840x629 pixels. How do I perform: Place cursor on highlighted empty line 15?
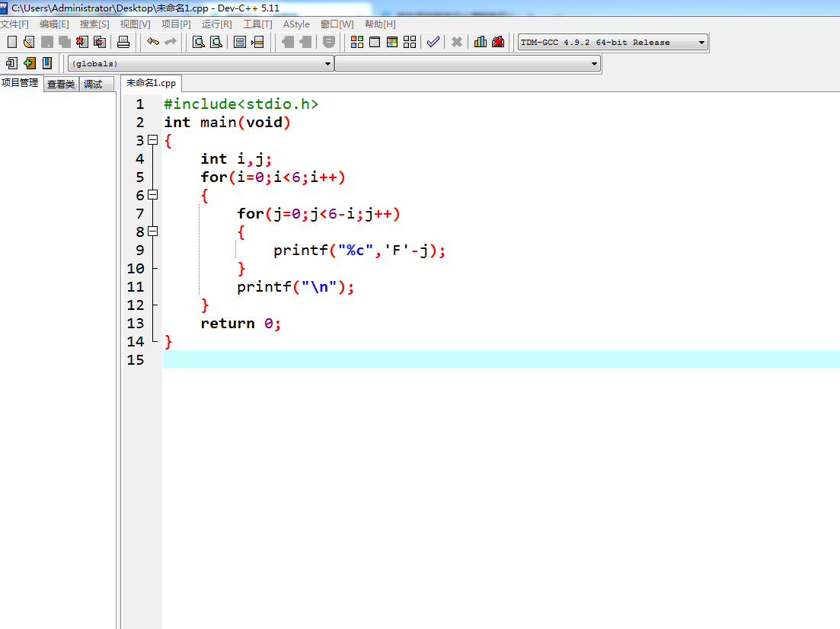[501, 359]
